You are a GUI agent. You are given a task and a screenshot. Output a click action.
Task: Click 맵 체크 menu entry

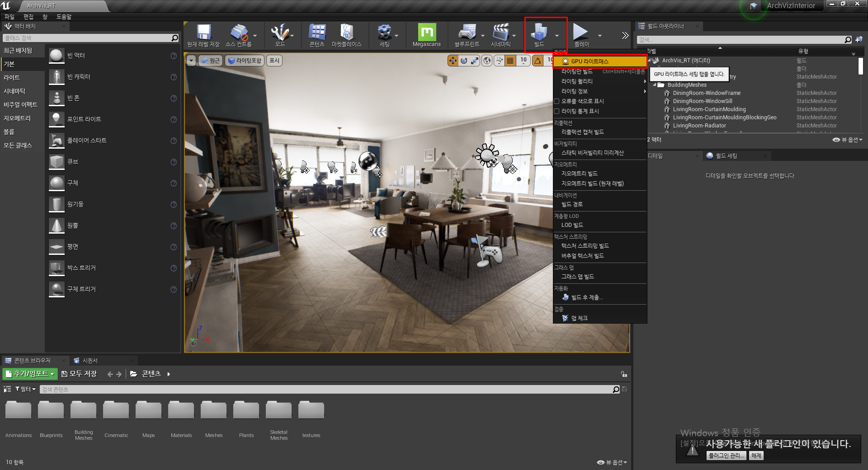coord(600,318)
